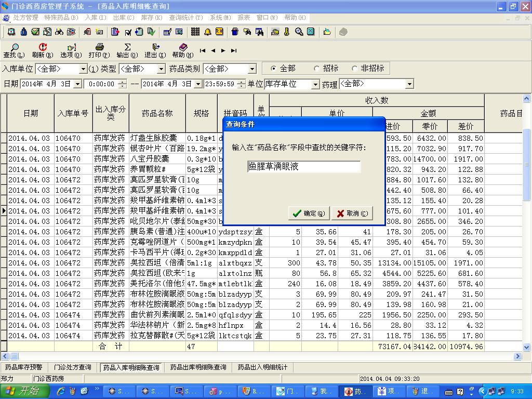The height and width of the screenshot is (399, 532).
Task: Click the 输出(O) sigma export button
Action: 127,50
